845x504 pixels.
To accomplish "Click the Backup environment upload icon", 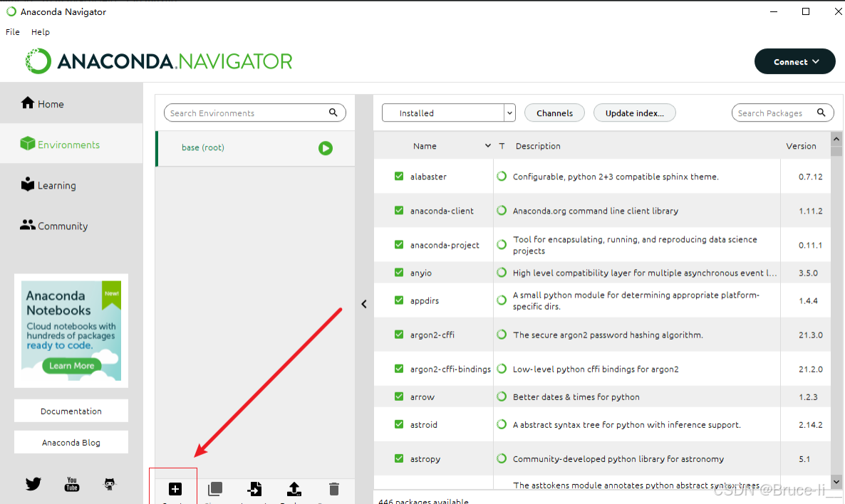I will [294, 489].
